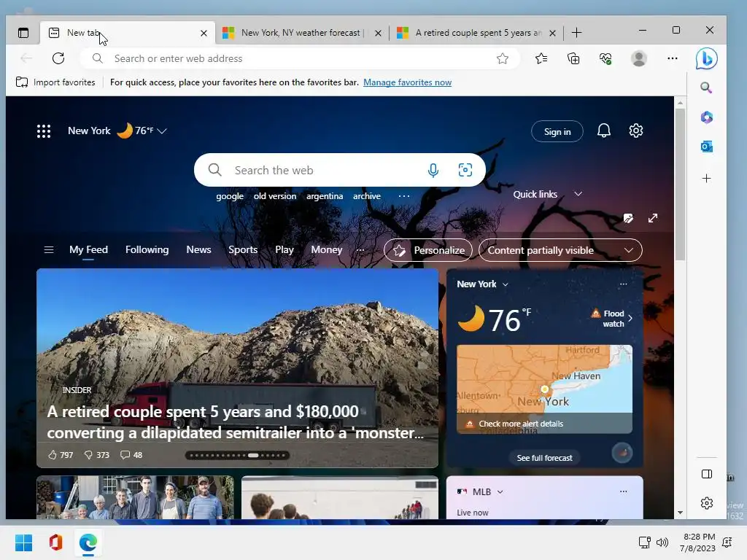Select the My Feed tab

[88, 249]
